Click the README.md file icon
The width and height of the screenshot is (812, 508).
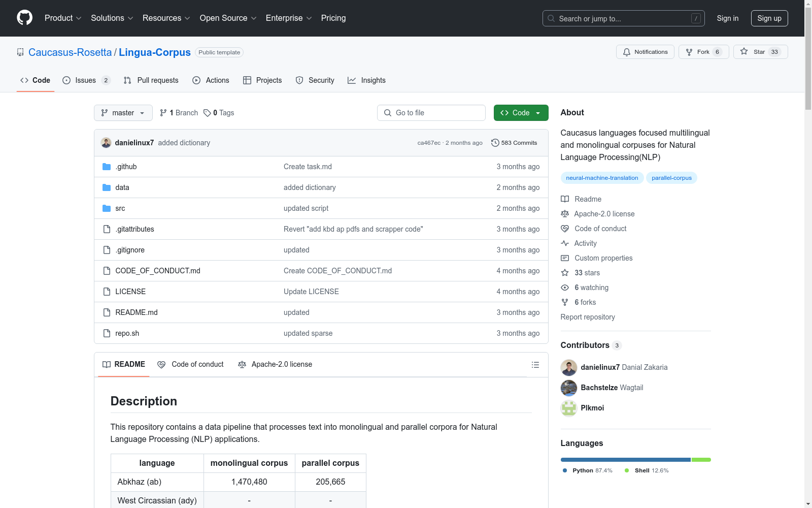(x=107, y=312)
